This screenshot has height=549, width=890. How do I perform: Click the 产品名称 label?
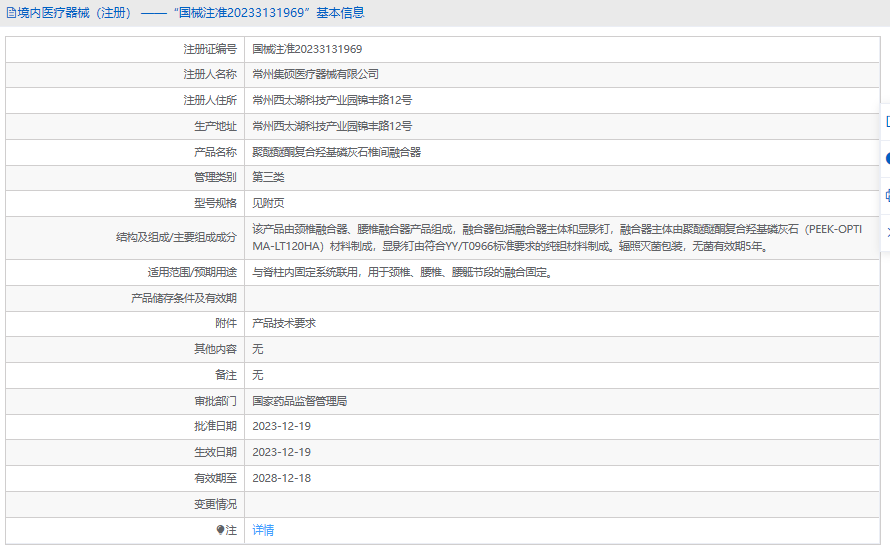(x=215, y=152)
